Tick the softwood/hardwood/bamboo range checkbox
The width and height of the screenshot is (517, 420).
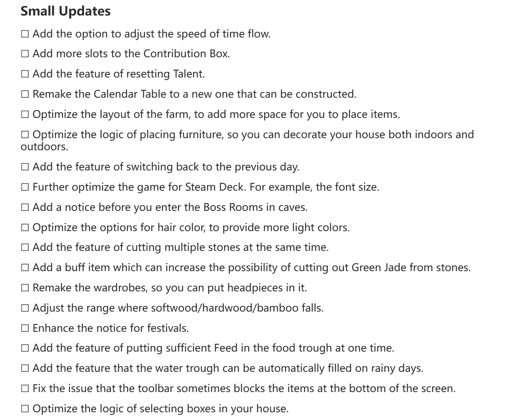tap(25, 309)
